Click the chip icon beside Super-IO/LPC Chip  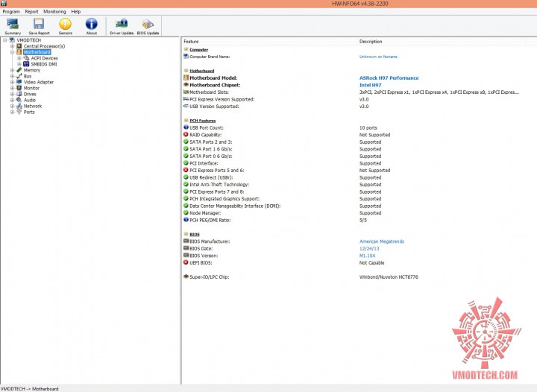coord(186,276)
